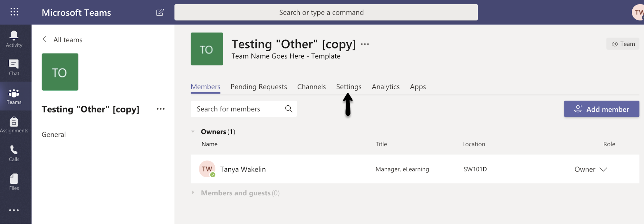Image resolution: width=644 pixels, height=224 pixels.
Task: Click the Search for members field
Action: [x=244, y=109]
